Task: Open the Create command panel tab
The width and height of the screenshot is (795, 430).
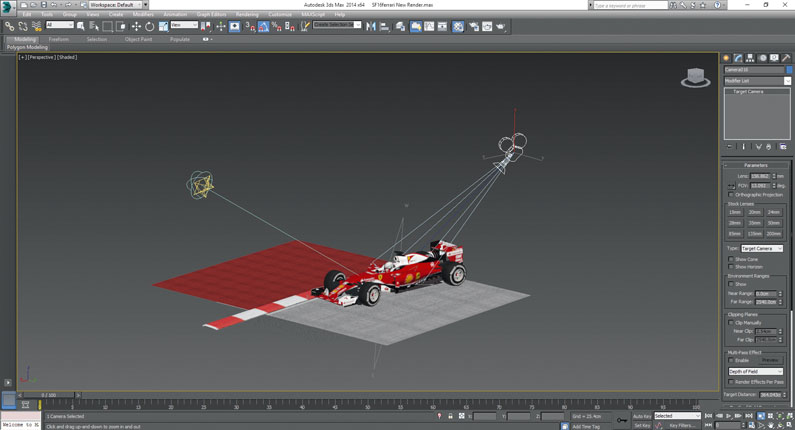Action: coord(726,58)
